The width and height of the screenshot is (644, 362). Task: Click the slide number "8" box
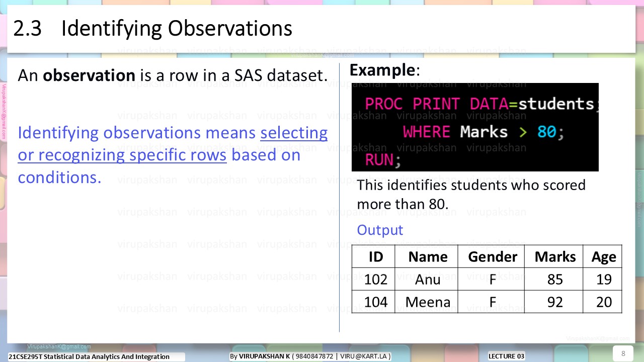[x=623, y=353]
